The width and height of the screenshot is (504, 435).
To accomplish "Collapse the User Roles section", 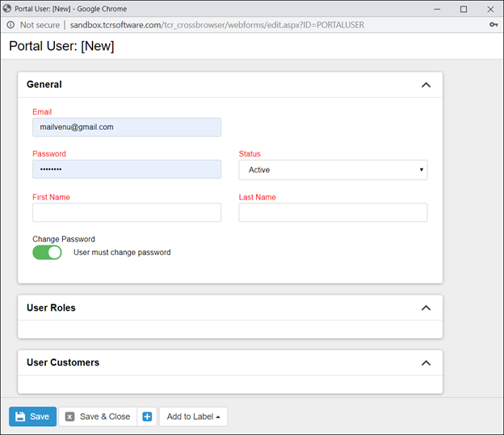I will pos(426,308).
